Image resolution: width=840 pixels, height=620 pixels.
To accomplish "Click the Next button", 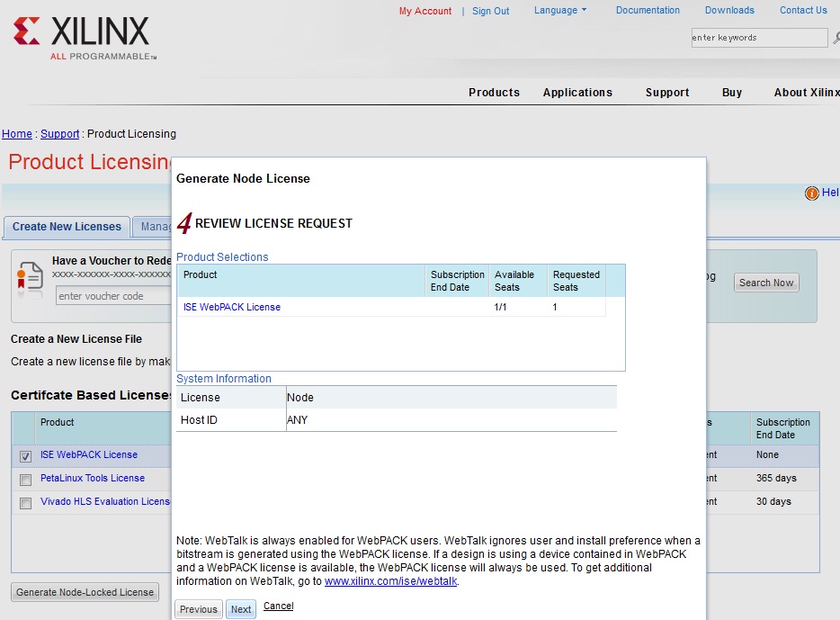I will (x=240, y=609).
